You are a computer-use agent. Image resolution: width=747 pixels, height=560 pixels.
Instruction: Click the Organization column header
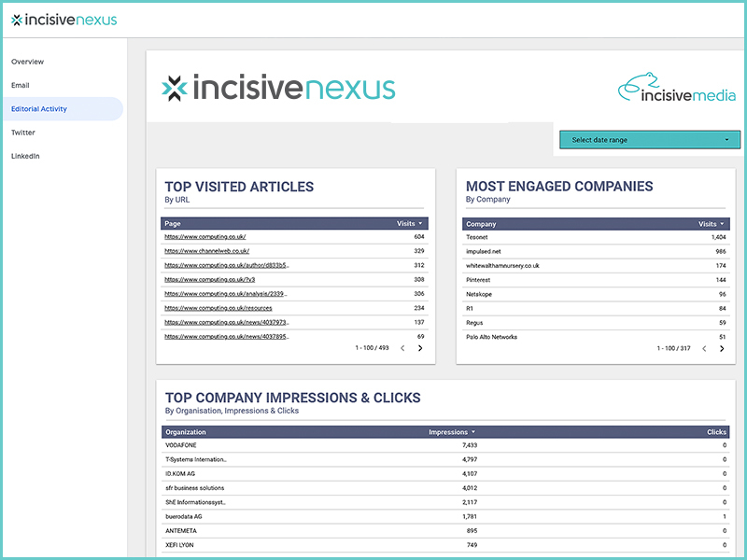pos(186,432)
